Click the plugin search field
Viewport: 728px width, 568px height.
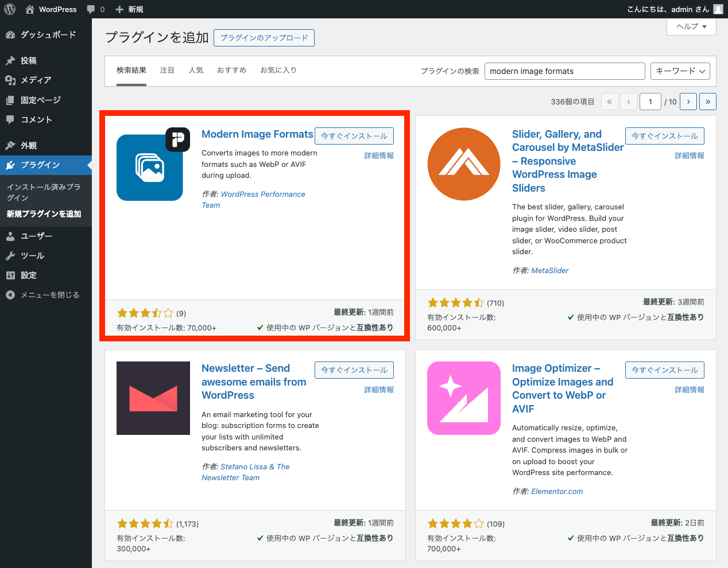pyautogui.click(x=565, y=71)
